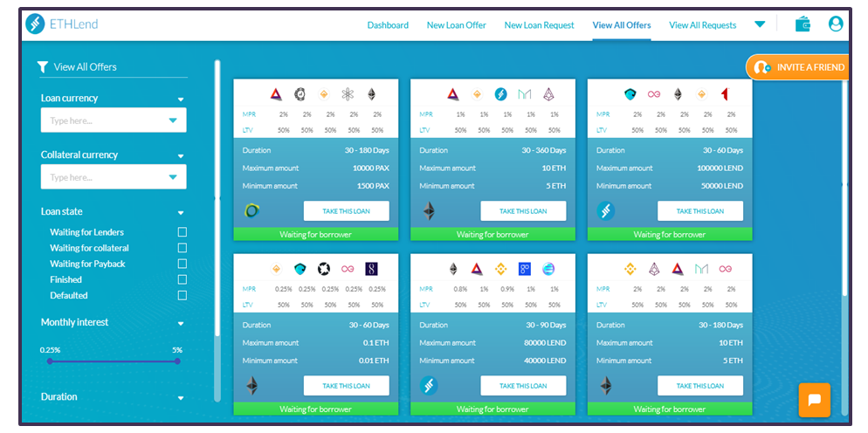Open the orange chat widget

tap(815, 400)
